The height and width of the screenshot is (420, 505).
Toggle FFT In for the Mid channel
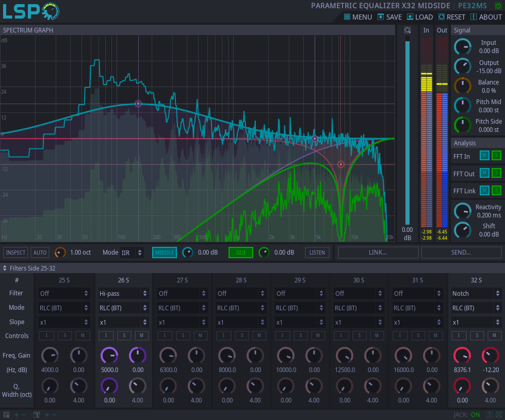[484, 156]
